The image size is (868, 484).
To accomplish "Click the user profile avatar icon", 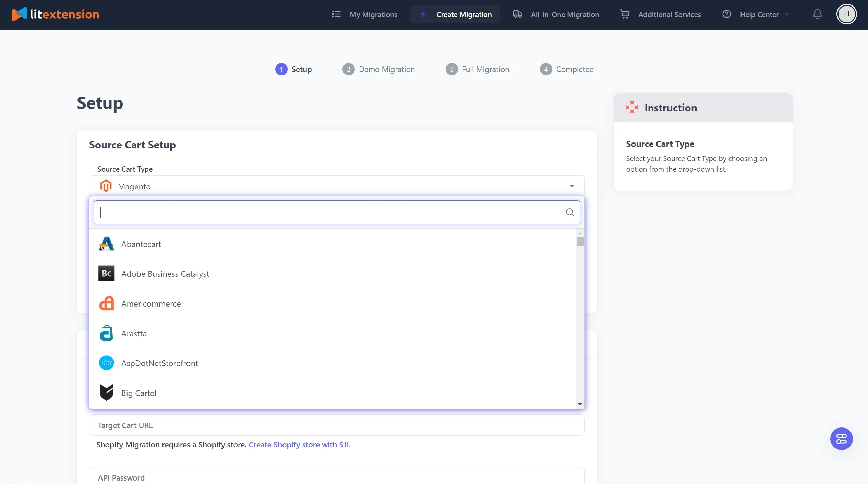I will 846,14.
